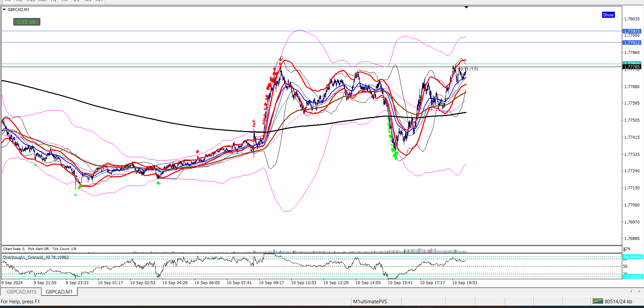
Task: Select the 1.77912 price level label
Action: tap(632, 43)
